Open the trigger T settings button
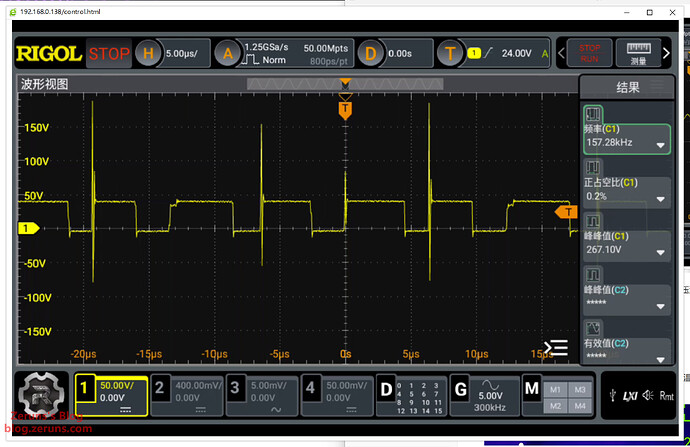This screenshot has height=447, width=690. [450, 53]
